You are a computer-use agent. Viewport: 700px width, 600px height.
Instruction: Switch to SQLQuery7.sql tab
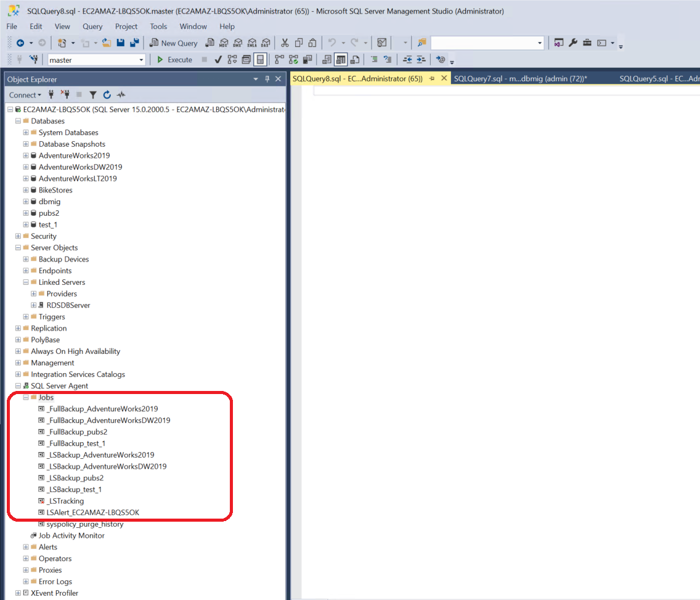[520, 79]
